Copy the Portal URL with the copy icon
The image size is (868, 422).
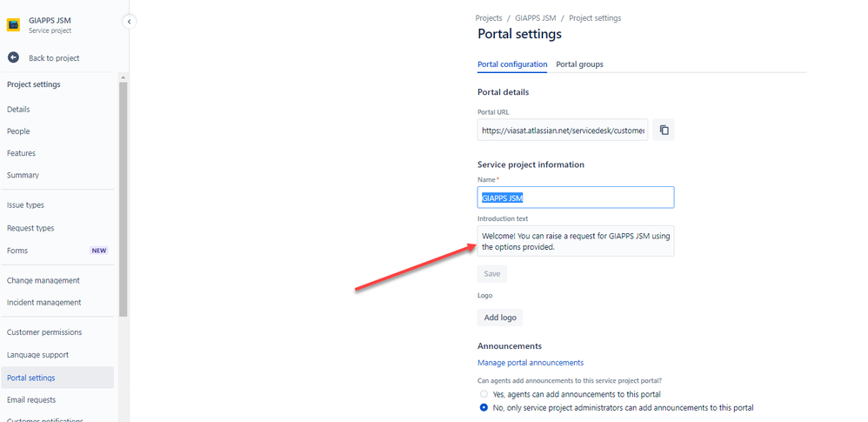(664, 131)
